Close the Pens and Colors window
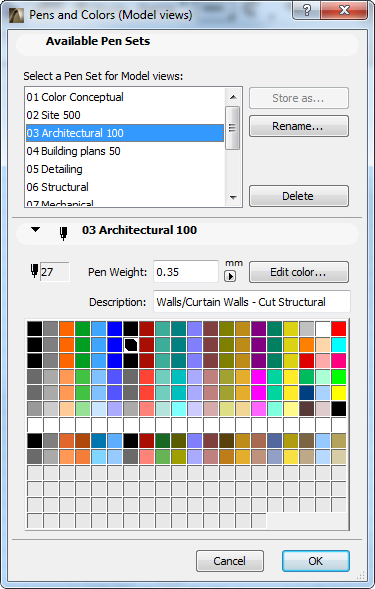 (x=344, y=10)
